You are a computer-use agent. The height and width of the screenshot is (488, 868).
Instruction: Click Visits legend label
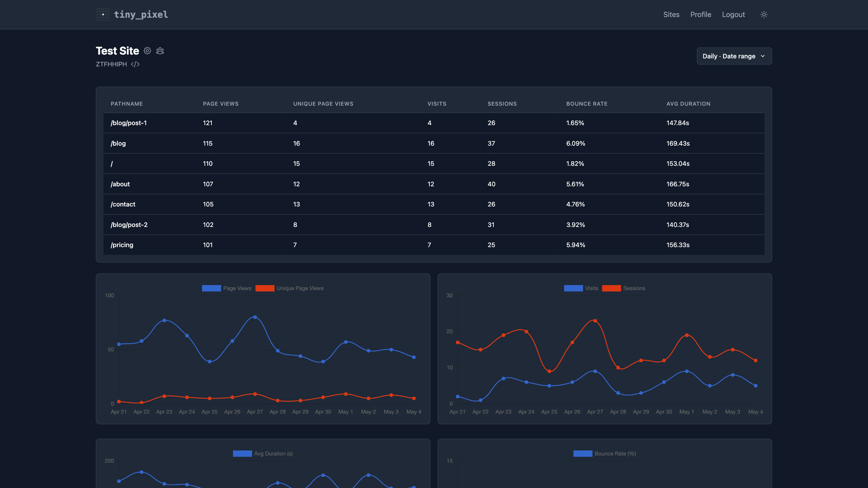point(591,288)
